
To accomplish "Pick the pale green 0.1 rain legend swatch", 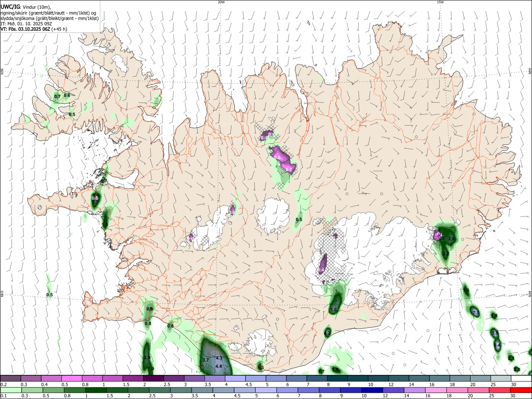I will pyautogui.click(x=11, y=390).
